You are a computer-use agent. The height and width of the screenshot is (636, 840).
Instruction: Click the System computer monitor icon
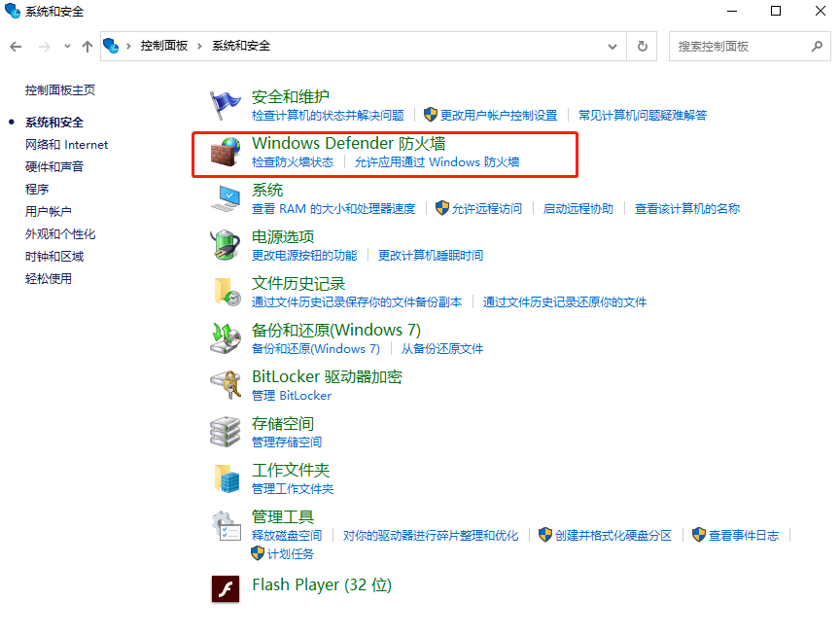click(226, 196)
